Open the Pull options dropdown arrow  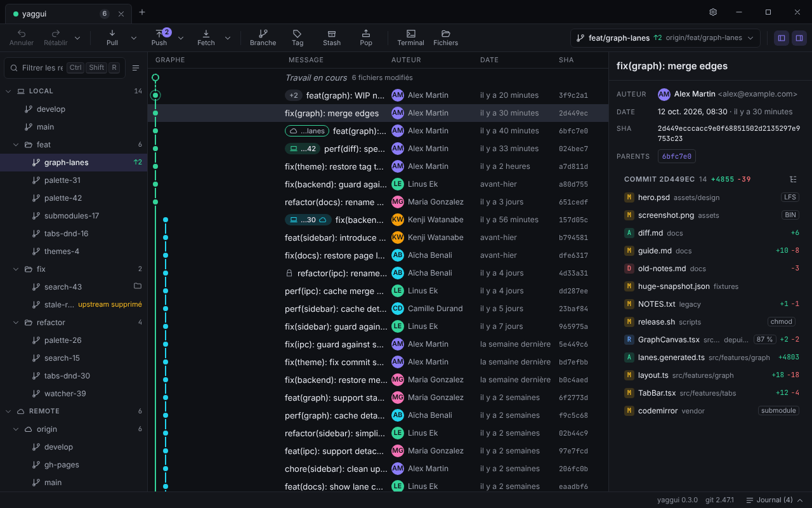134,38
